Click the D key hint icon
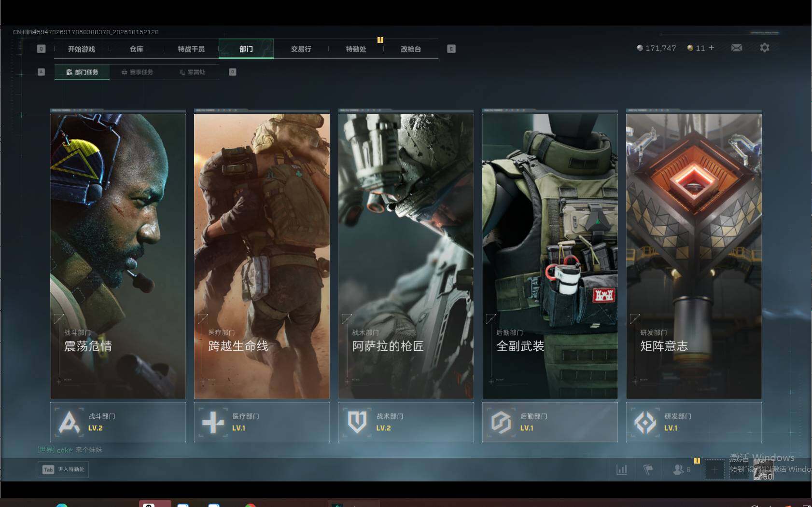This screenshot has width=812, height=507. pyautogui.click(x=233, y=72)
